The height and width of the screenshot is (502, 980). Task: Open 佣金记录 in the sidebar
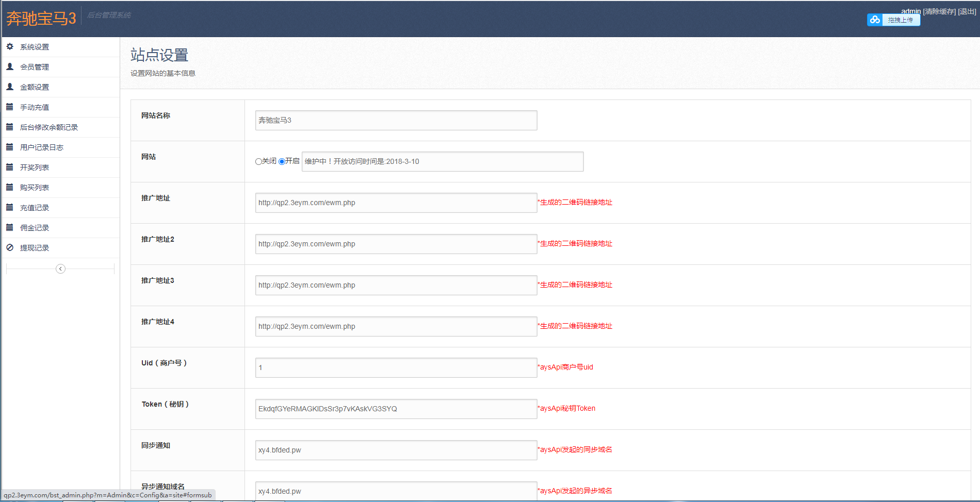35,228
